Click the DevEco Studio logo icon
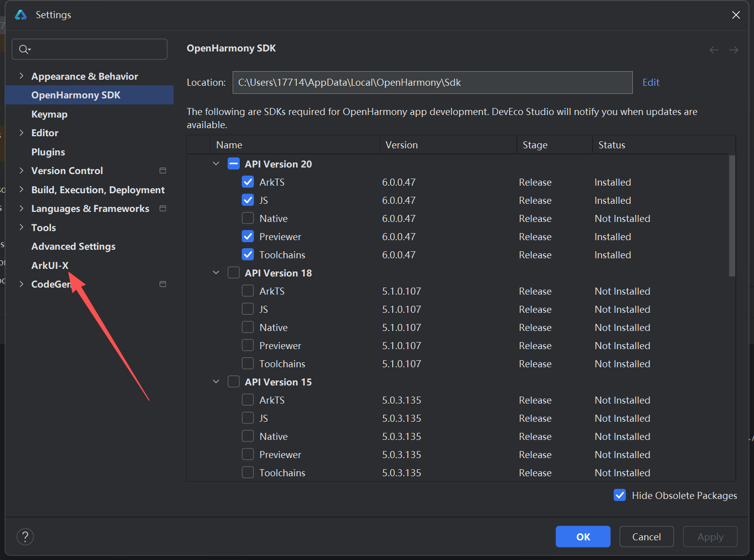 tap(21, 15)
